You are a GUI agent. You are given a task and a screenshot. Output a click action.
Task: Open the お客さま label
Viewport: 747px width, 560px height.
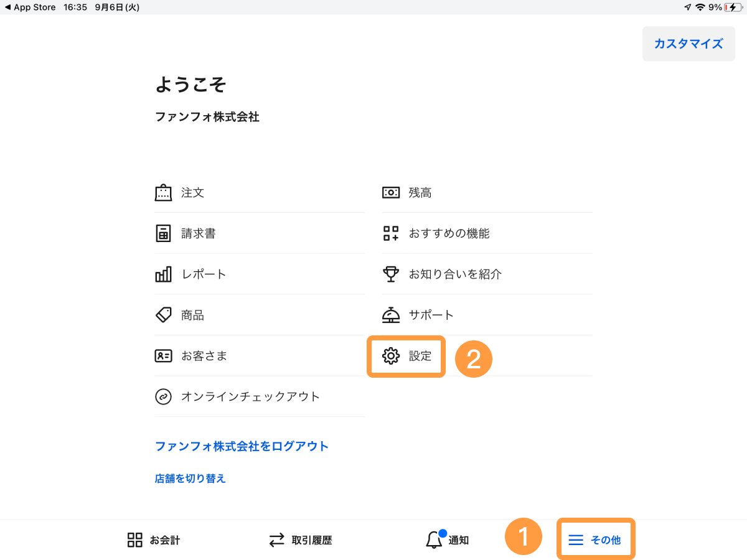click(x=204, y=356)
